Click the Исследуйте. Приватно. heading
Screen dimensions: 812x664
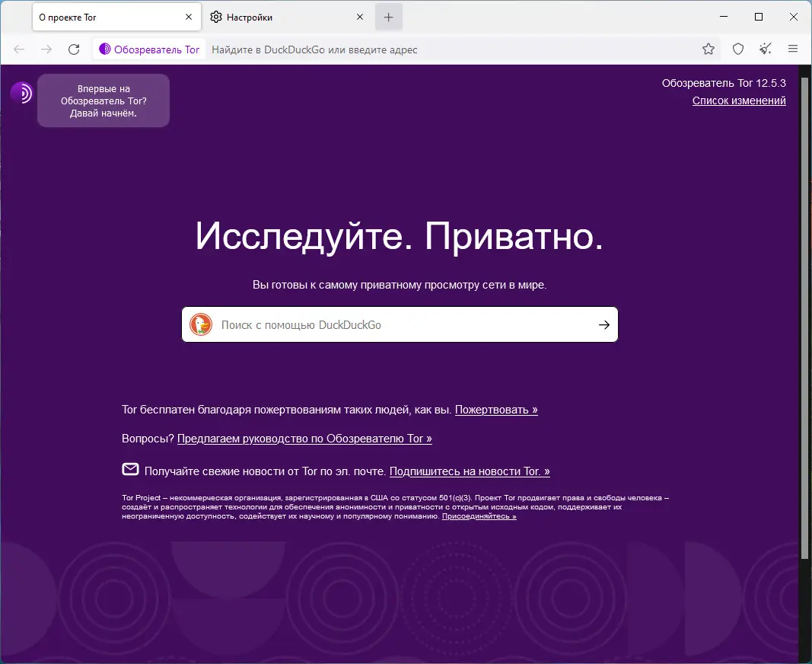[400, 236]
